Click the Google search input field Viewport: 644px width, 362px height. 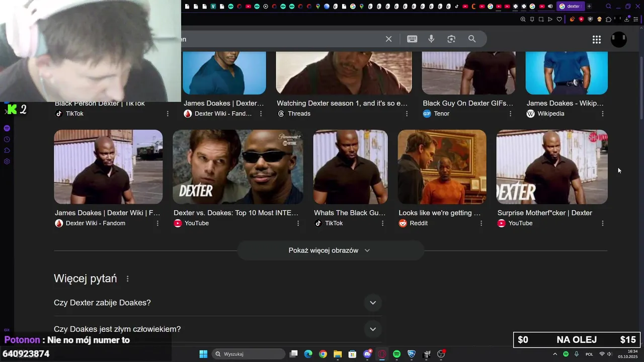click(x=282, y=39)
